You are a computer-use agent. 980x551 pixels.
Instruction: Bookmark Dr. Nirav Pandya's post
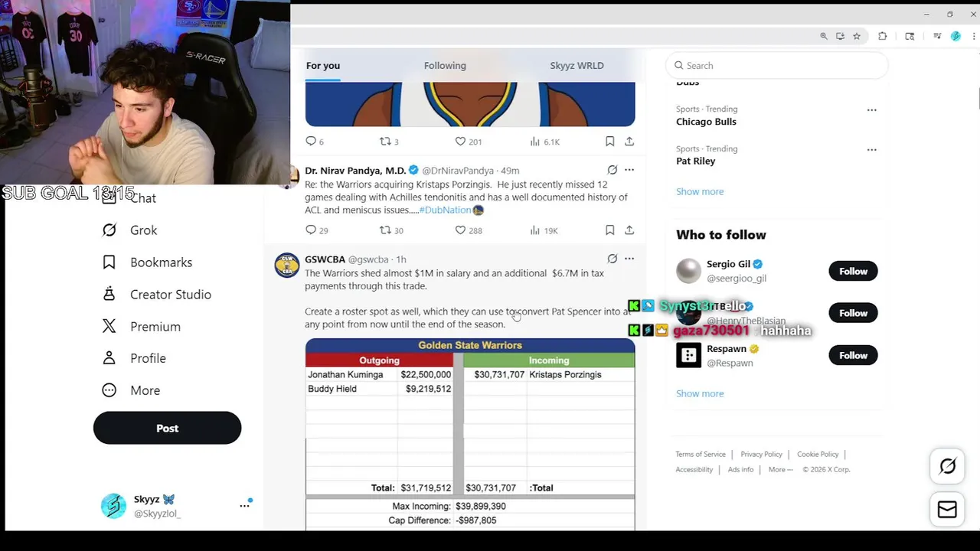pos(609,230)
